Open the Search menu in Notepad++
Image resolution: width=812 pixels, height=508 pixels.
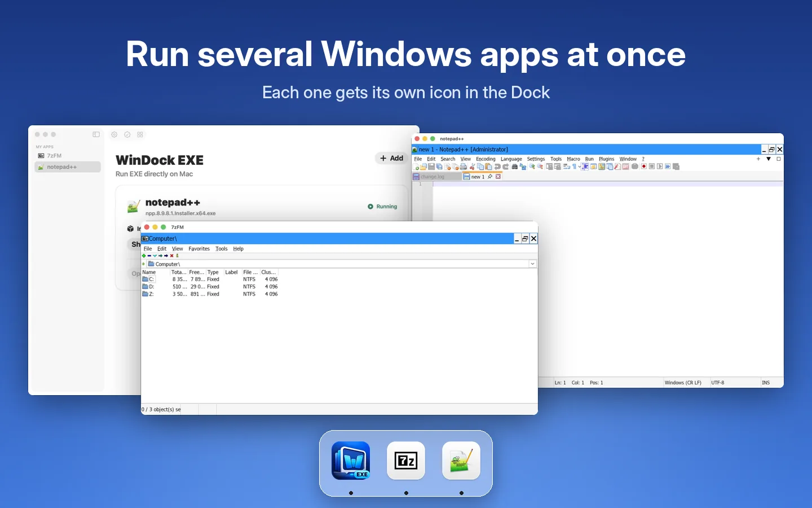tap(448, 159)
